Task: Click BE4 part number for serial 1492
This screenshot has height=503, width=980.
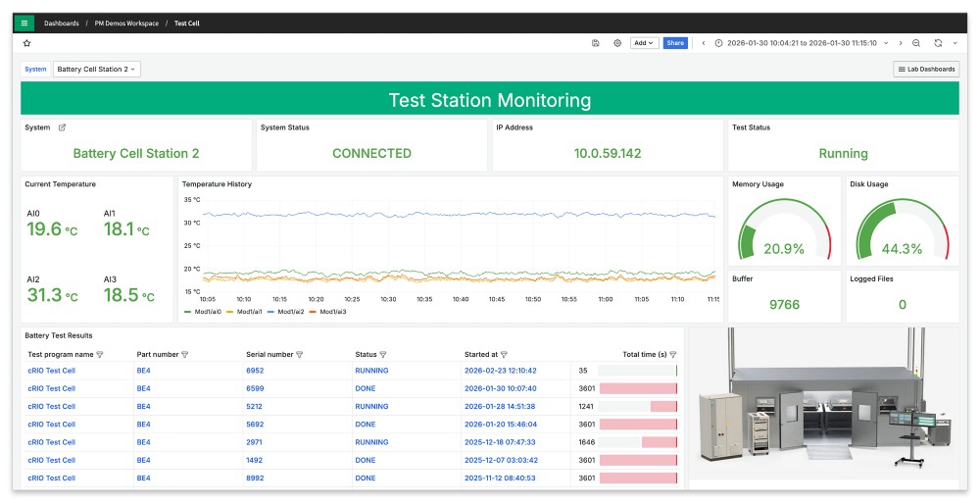Action: (x=144, y=460)
